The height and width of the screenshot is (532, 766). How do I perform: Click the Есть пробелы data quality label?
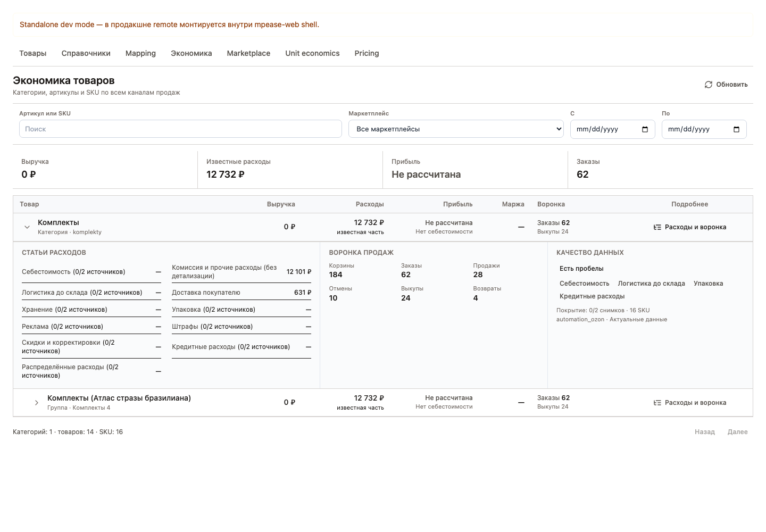[581, 269]
